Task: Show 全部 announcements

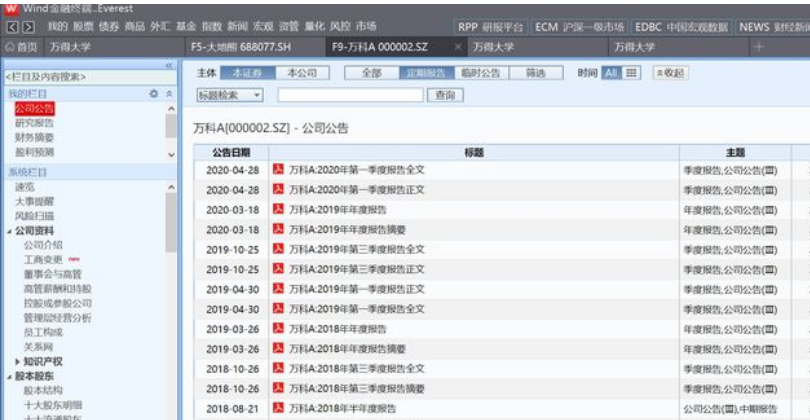Action: coord(372,73)
